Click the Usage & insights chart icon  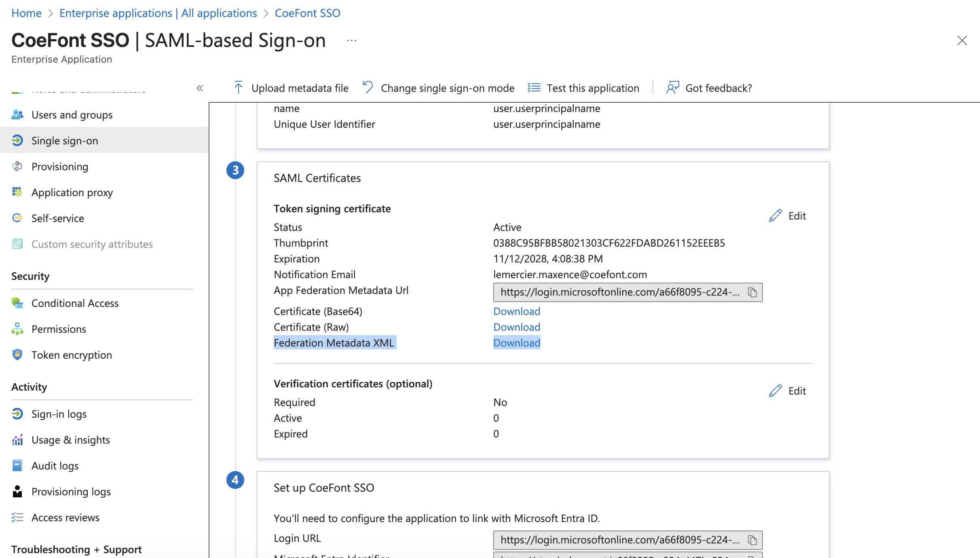click(17, 440)
